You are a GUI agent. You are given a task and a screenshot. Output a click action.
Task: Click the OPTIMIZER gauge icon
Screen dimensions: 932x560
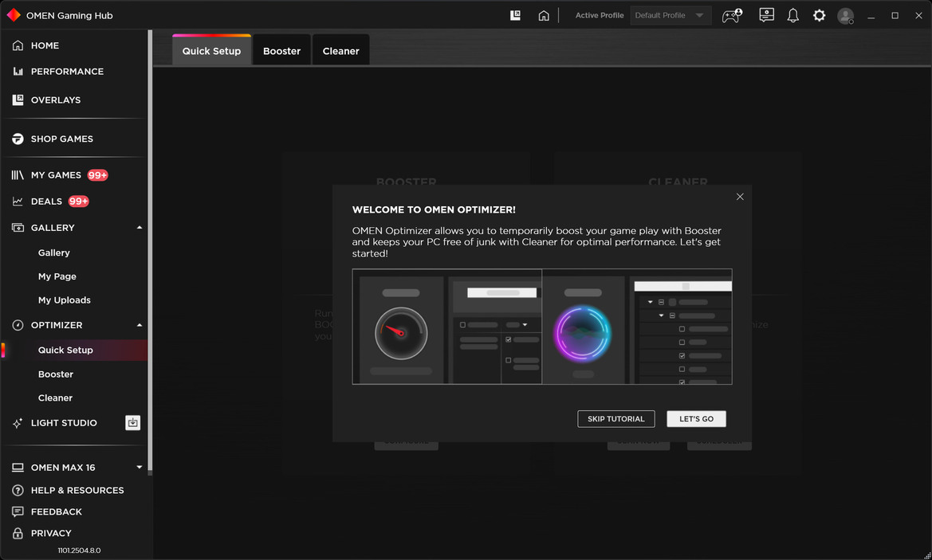[x=18, y=325]
